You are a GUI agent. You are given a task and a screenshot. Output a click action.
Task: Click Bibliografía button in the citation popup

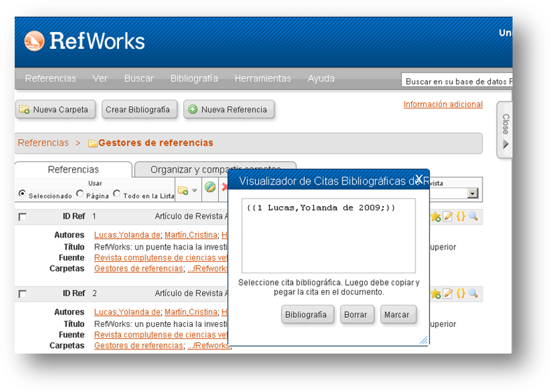pos(307,314)
